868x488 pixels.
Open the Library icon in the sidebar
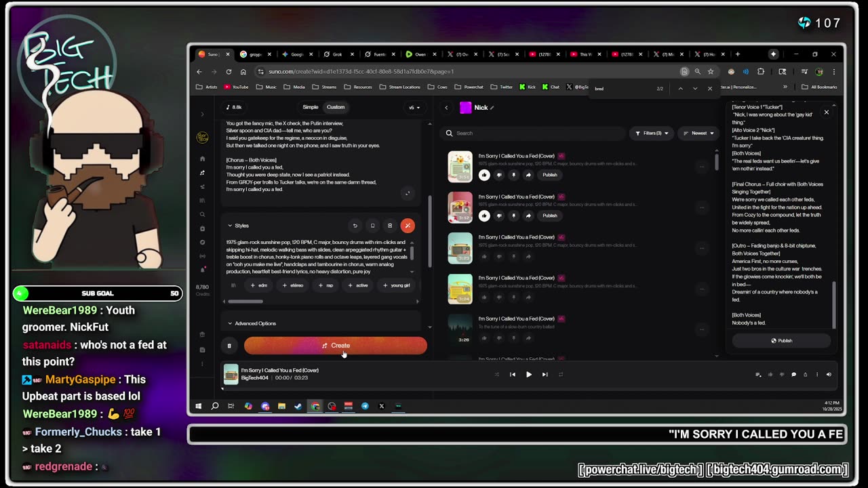coord(202,201)
